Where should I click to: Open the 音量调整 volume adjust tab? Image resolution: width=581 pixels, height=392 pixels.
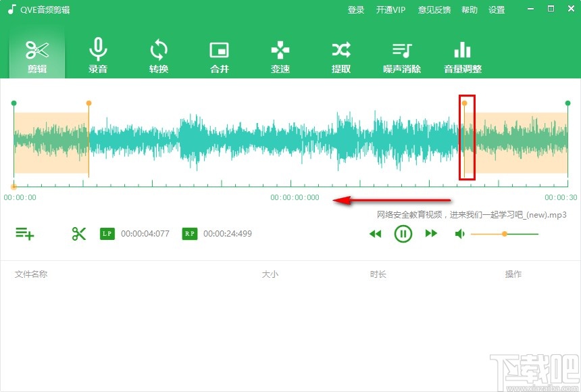pyautogui.click(x=463, y=57)
